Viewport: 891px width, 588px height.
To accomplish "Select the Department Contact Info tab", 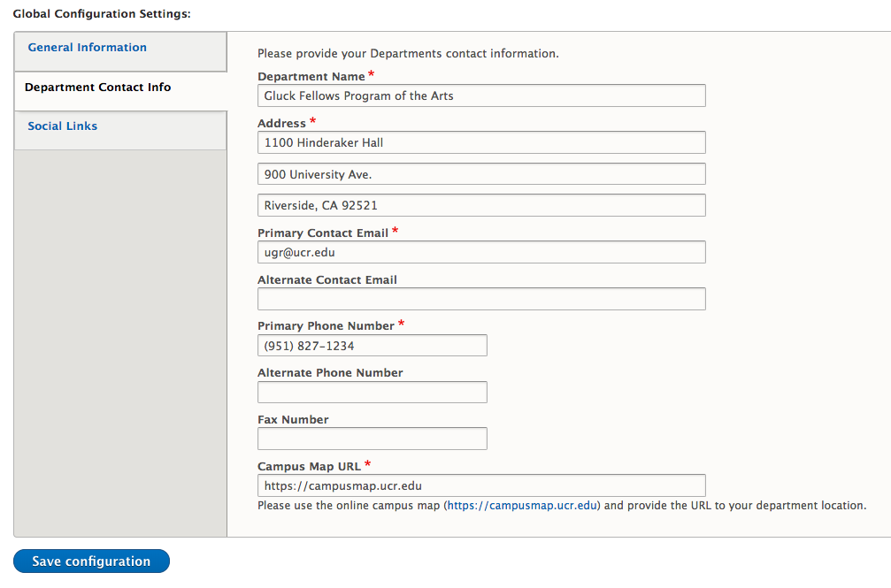I will (x=97, y=88).
